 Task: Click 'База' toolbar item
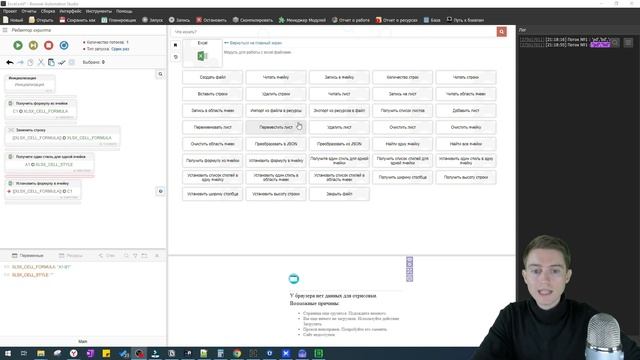(432, 20)
